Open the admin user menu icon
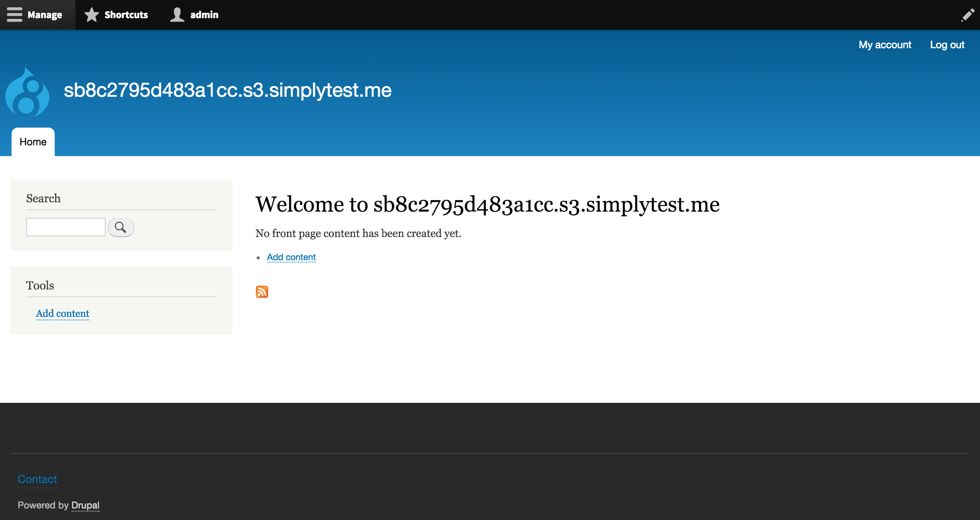 [x=177, y=15]
